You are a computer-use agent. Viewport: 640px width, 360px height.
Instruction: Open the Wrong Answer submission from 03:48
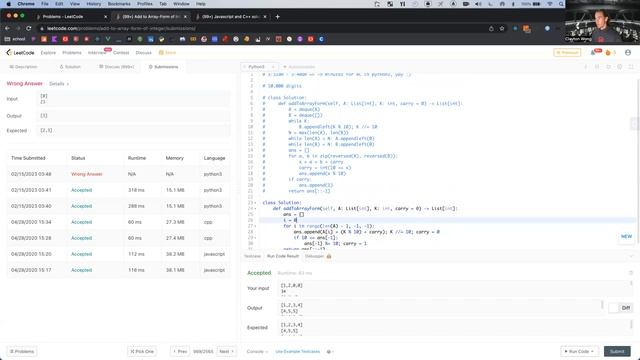(x=87, y=174)
